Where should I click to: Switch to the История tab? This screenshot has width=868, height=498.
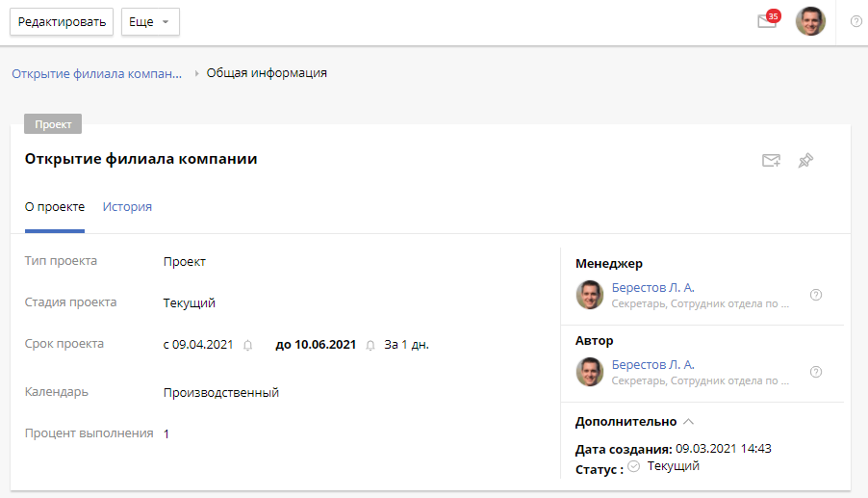tap(127, 206)
